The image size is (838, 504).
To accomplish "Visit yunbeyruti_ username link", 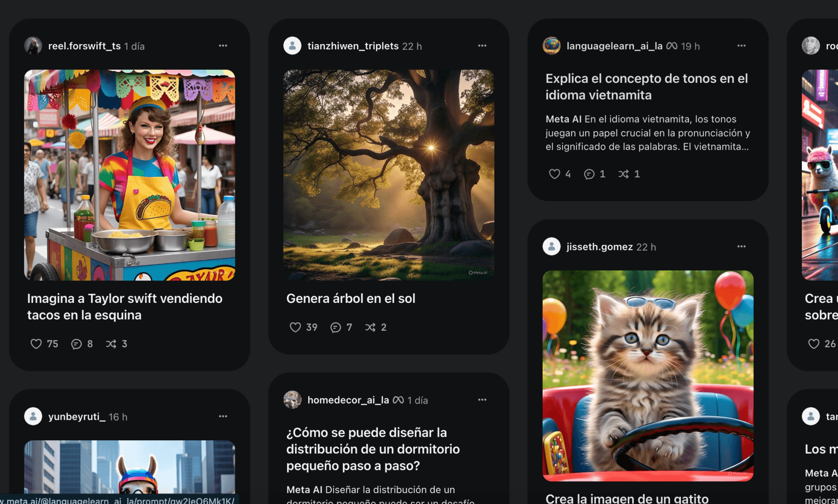I will tap(77, 417).
